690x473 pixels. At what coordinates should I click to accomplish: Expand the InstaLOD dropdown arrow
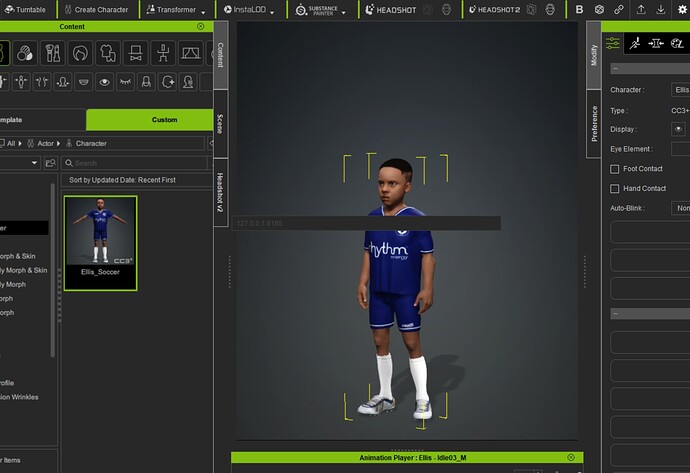coord(272,12)
